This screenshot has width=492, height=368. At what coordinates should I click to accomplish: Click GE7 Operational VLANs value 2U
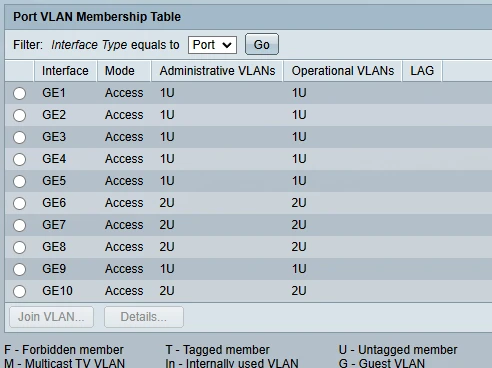(x=299, y=225)
